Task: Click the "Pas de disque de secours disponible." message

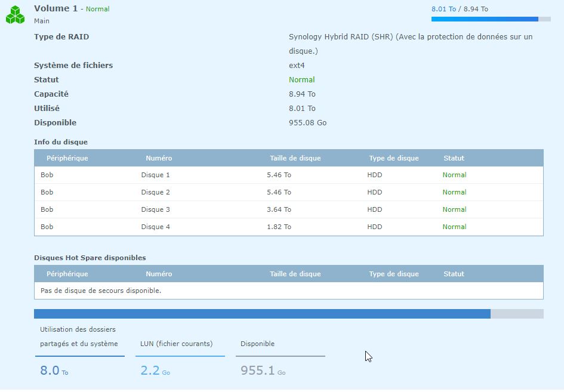Action: pyautogui.click(x=101, y=291)
